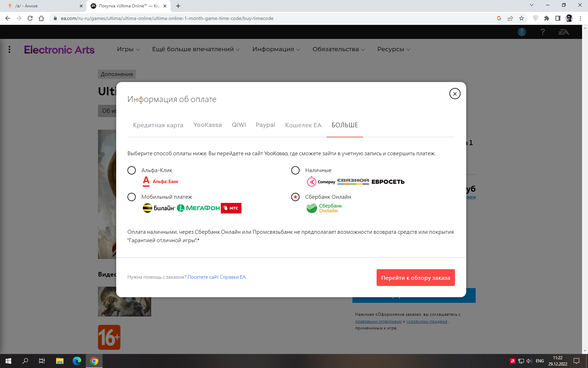Open the условиями продаже link

coord(427,321)
